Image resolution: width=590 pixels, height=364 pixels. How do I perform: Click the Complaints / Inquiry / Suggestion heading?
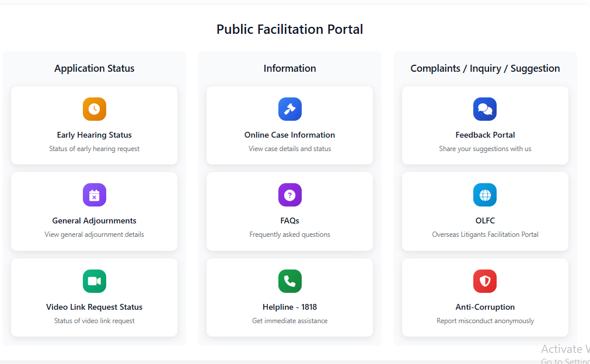(485, 68)
